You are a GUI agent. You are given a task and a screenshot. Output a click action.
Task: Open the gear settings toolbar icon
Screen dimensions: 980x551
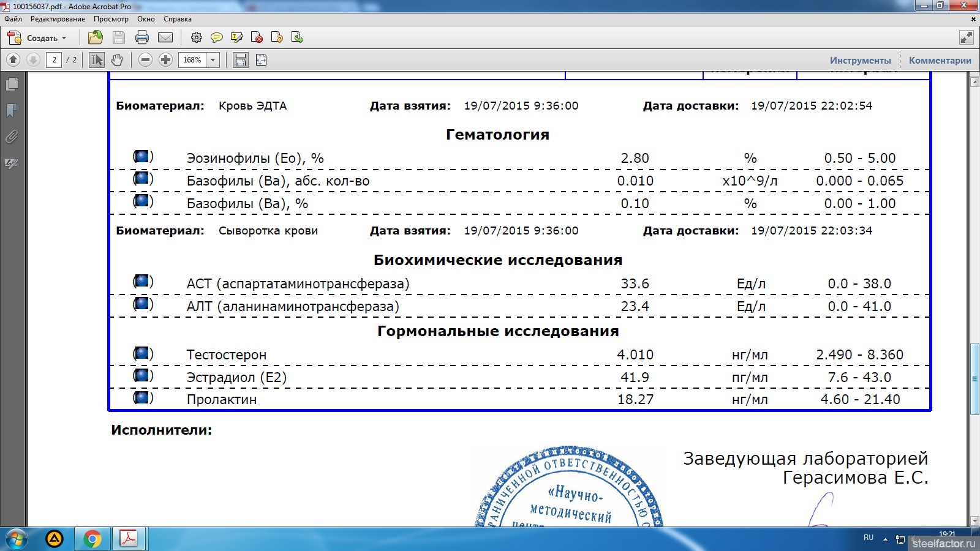(x=197, y=37)
